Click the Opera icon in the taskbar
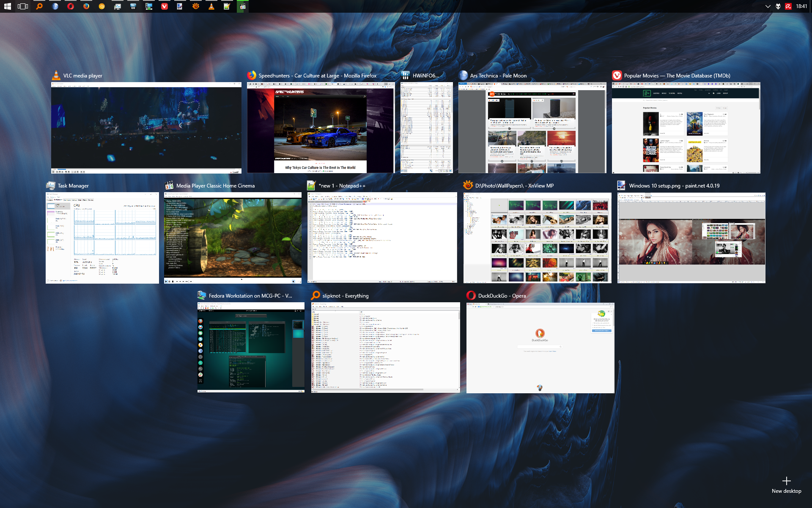 point(71,6)
